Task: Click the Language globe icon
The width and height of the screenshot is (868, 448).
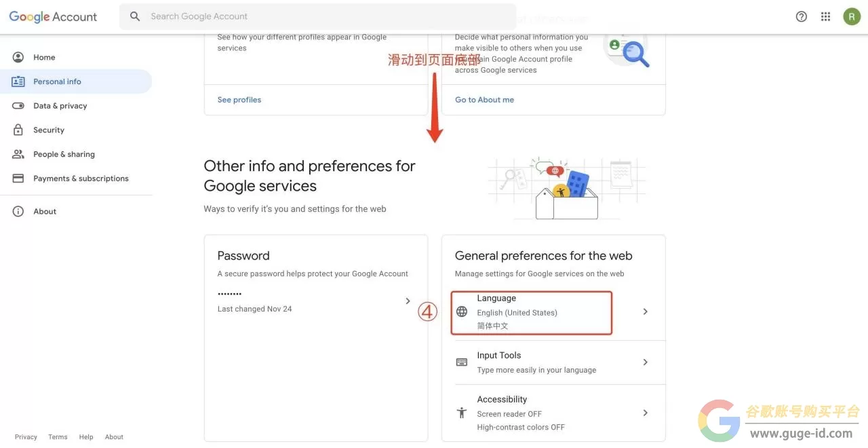Action: [462, 312]
